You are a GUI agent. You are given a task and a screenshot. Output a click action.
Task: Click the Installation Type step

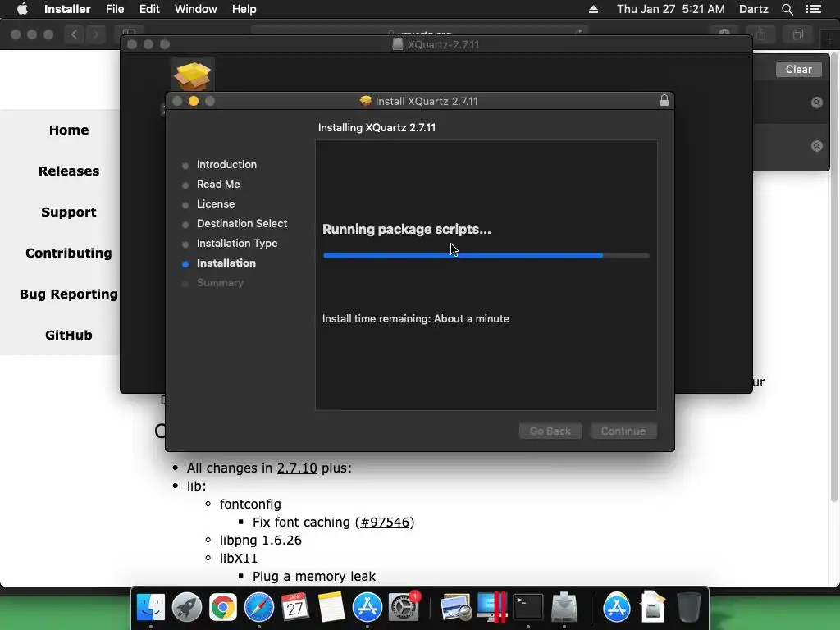point(237,243)
